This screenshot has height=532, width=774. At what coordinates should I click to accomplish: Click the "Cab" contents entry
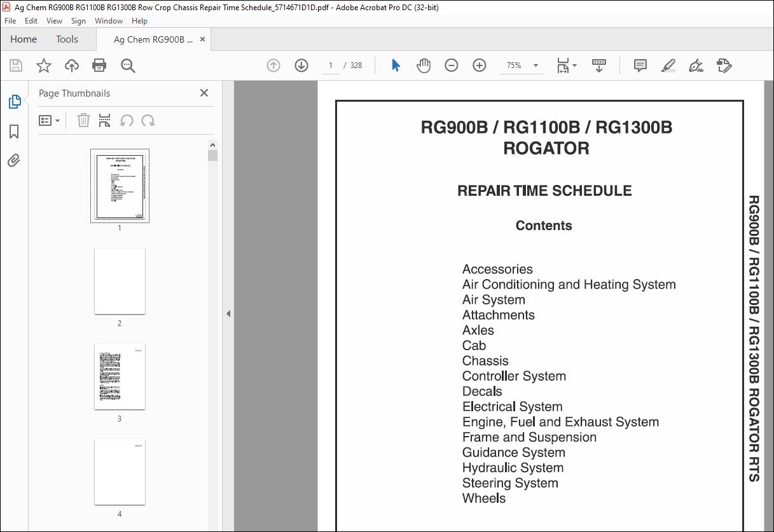[474, 346]
